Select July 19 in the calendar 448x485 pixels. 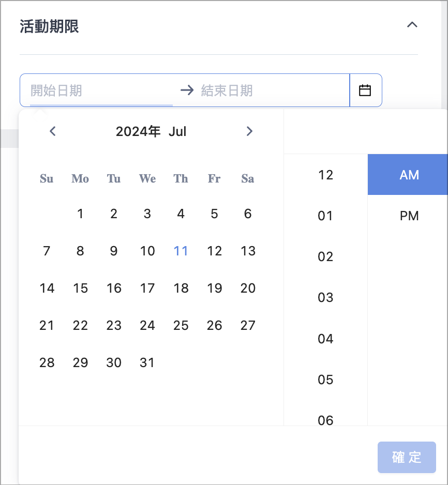[x=214, y=288]
